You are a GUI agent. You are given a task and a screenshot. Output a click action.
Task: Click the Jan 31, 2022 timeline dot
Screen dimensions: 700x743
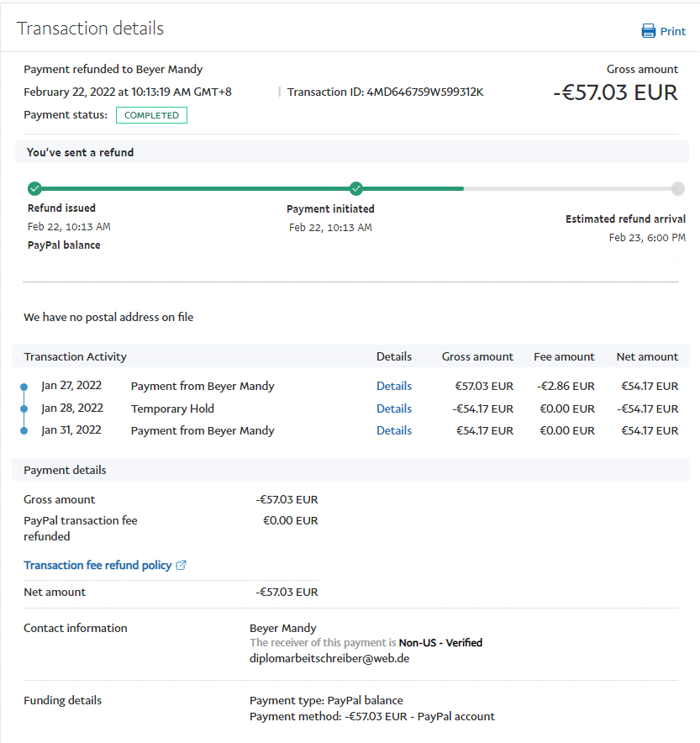click(x=24, y=431)
